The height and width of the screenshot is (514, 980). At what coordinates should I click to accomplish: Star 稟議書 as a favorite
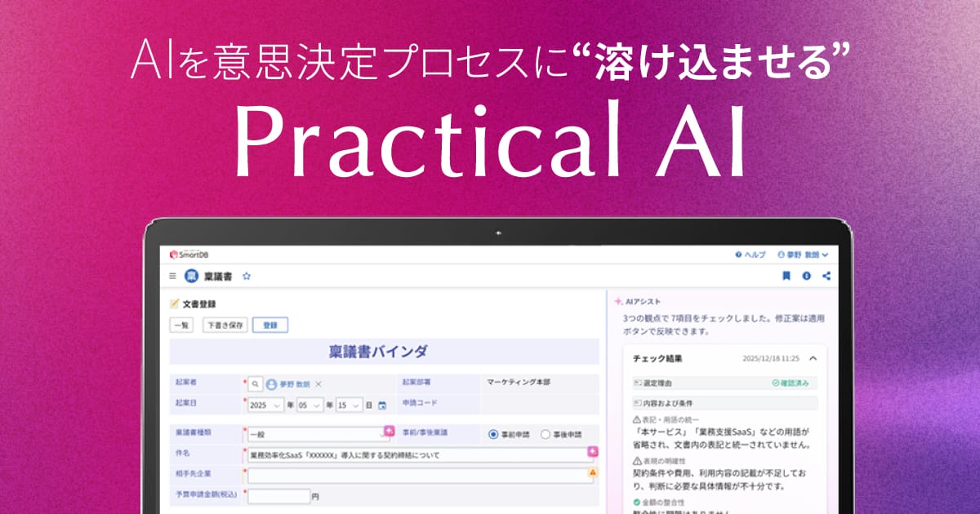[x=246, y=276]
